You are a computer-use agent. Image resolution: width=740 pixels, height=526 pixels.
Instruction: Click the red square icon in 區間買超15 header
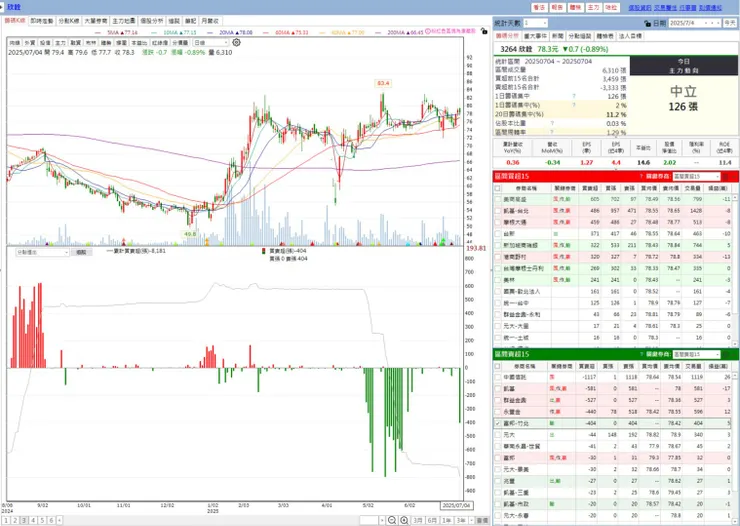[725, 176]
